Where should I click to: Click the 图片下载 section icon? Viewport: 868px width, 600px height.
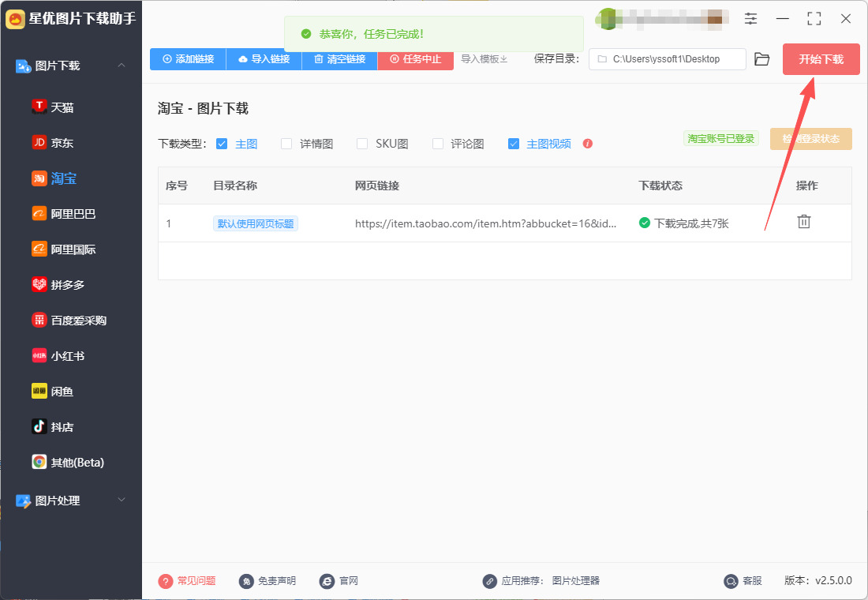(23, 66)
